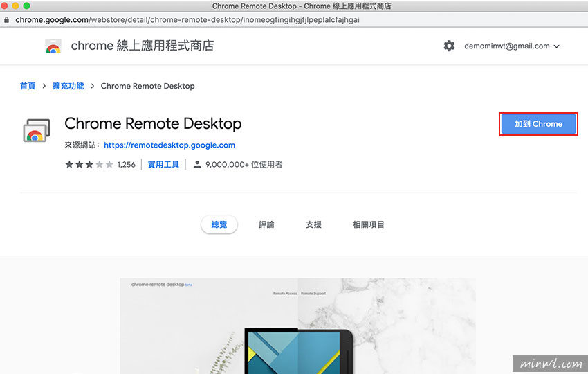Click the extension preview screenshot image
Viewport: 588px width, 374px height.
tap(297, 326)
